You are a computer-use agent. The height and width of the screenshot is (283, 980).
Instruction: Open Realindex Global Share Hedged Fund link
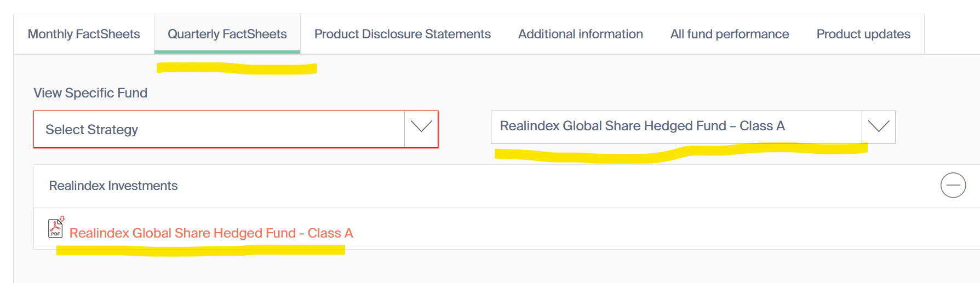211,233
